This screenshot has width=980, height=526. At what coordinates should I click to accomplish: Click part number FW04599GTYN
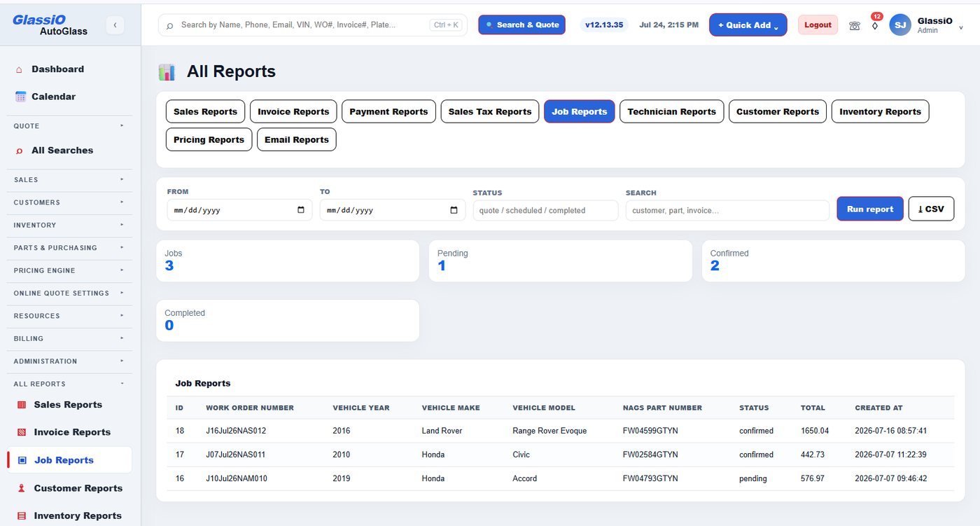[x=650, y=431]
